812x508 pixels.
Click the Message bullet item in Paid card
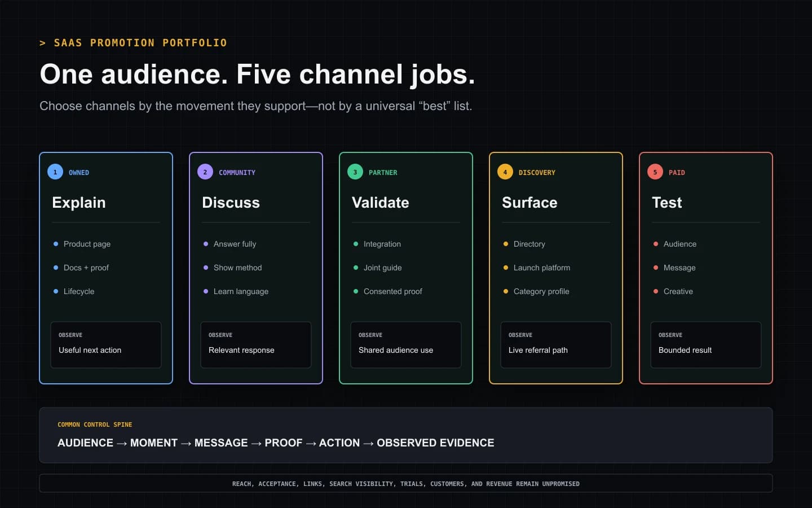pos(674,268)
